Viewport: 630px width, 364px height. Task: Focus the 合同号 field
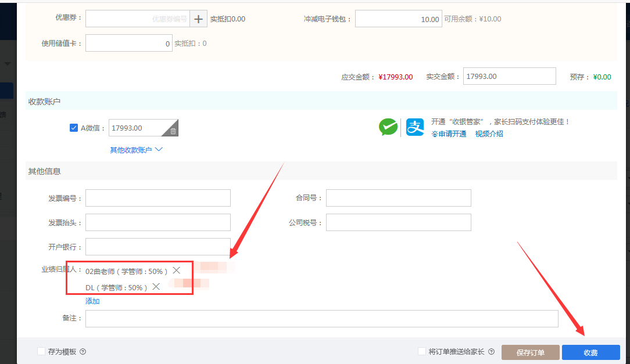point(399,198)
